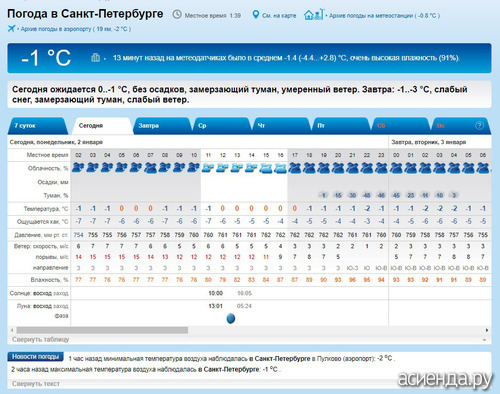This screenshot has height=394, width=500.
Task: Open the airport weather archive link
Action: pyautogui.click(x=76, y=29)
